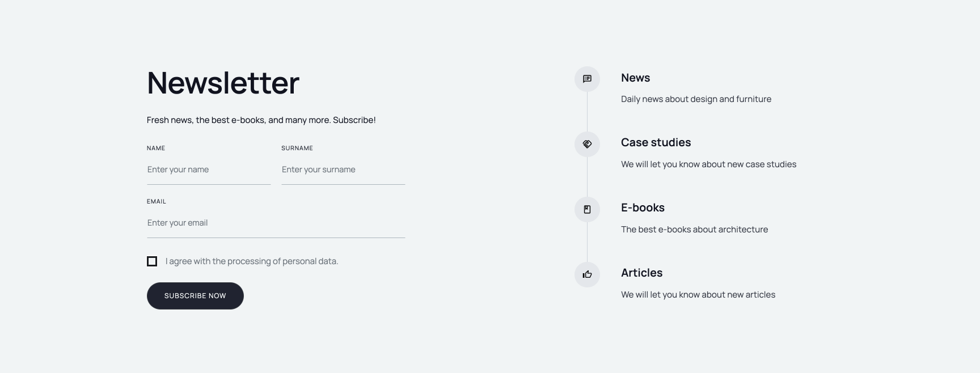Click the Subscribe Now button
Viewport: 980px width, 373px height.
click(195, 296)
